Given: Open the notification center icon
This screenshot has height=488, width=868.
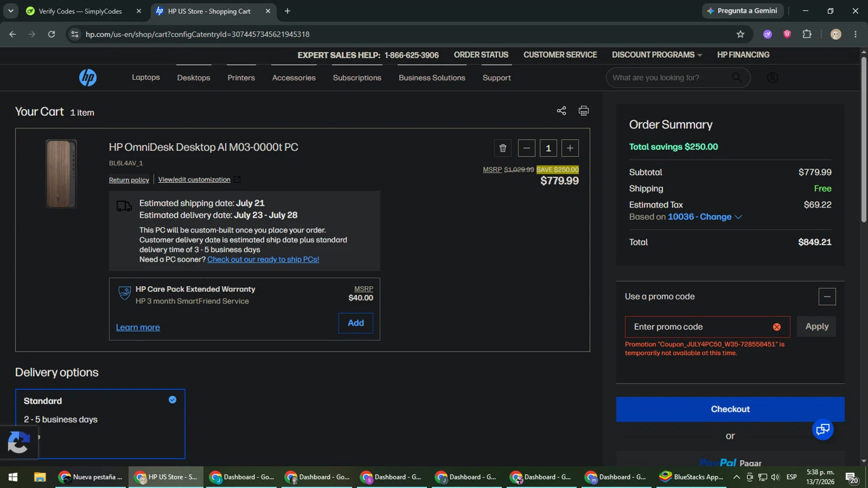Looking at the screenshot, I should [x=852, y=478].
